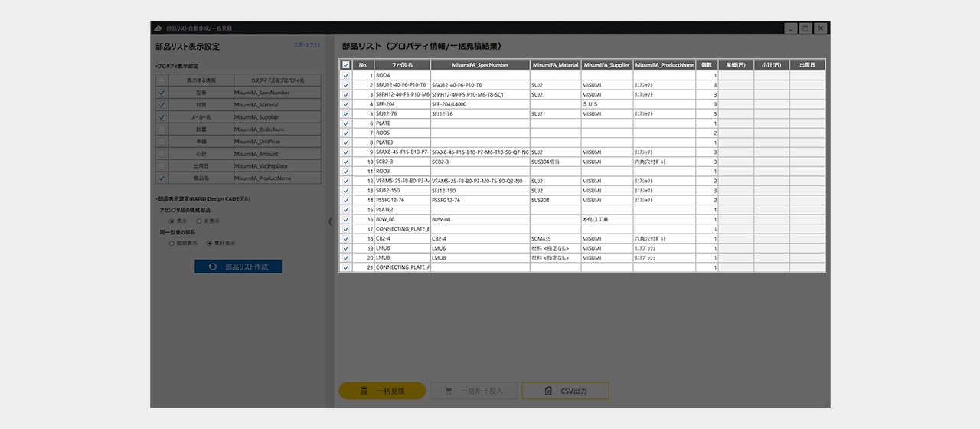Select 非表示 radio for assembly components

coord(198,221)
